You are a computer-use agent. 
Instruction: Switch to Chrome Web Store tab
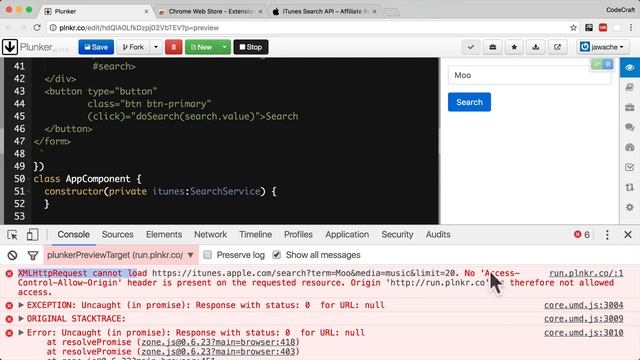(x=210, y=11)
